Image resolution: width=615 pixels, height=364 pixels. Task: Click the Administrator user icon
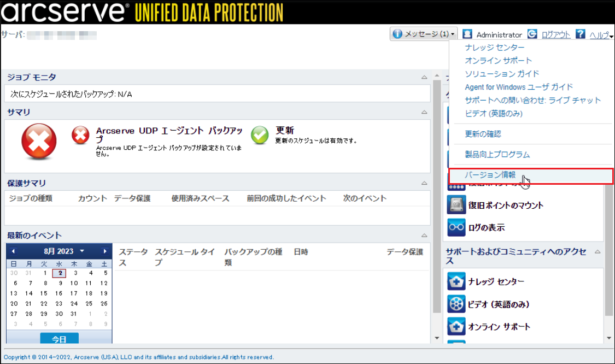467,34
